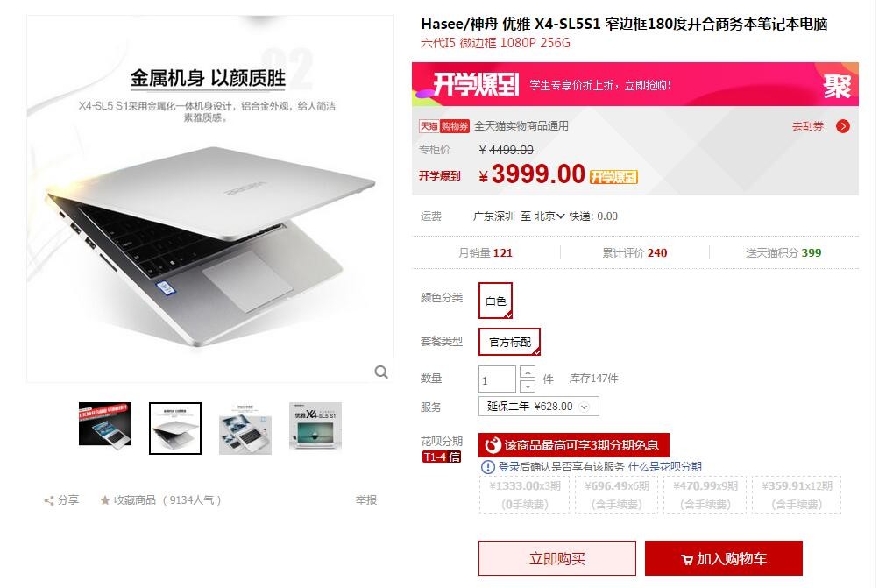The image size is (886, 588).
Task: Click the 天猫购物券 badge
Action: (x=443, y=126)
